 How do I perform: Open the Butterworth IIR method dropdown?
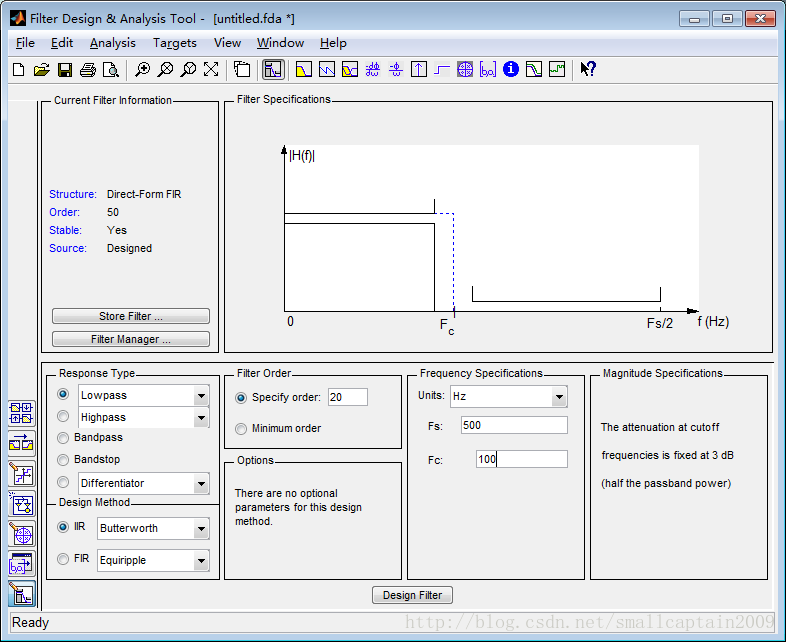[201, 528]
